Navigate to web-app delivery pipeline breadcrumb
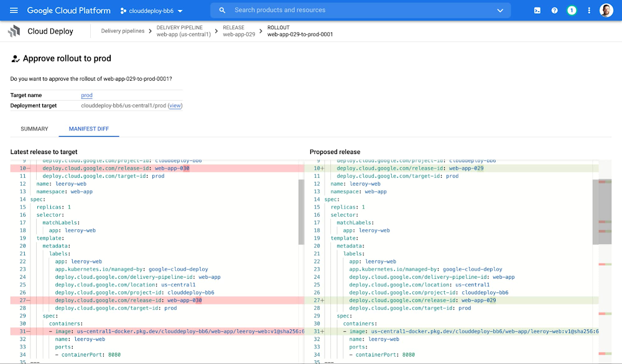This screenshot has width=622, height=364. [183, 31]
